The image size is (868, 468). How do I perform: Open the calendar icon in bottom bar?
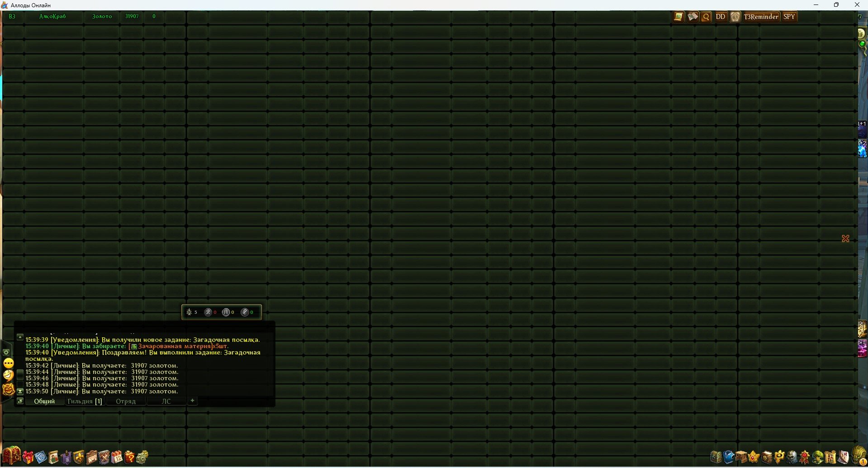(117, 457)
